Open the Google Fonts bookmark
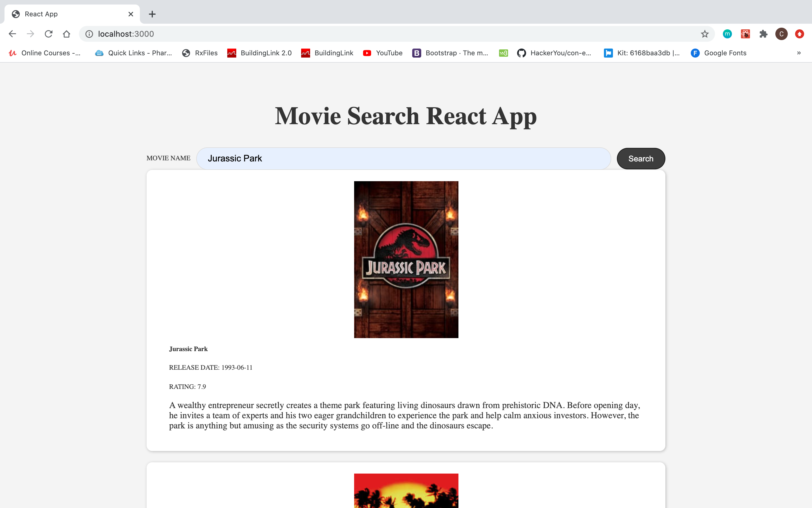Screen dimensions: 812x508 coord(719,53)
